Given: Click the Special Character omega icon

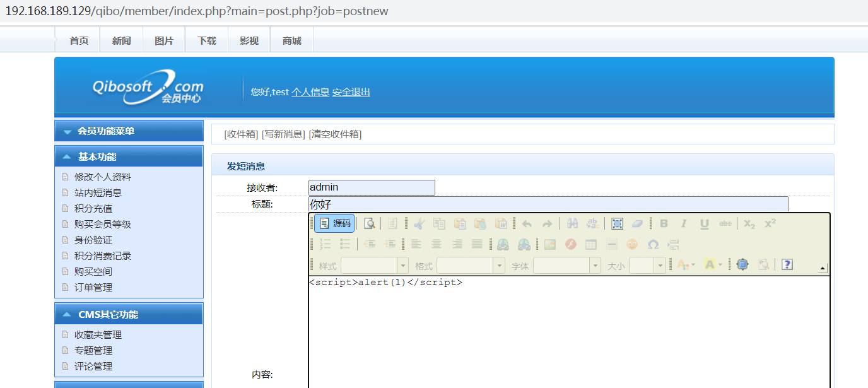Looking at the screenshot, I should (x=653, y=244).
